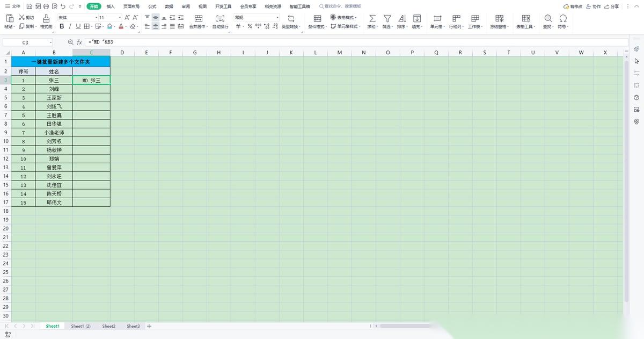The width and height of the screenshot is (644, 339).
Task: Click the Wrap Text (自动换行) icon
Action: tap(220, 18)
